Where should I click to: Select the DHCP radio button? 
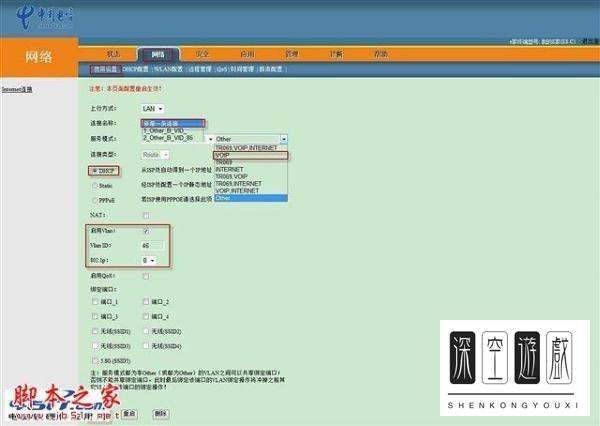[95, 171]
